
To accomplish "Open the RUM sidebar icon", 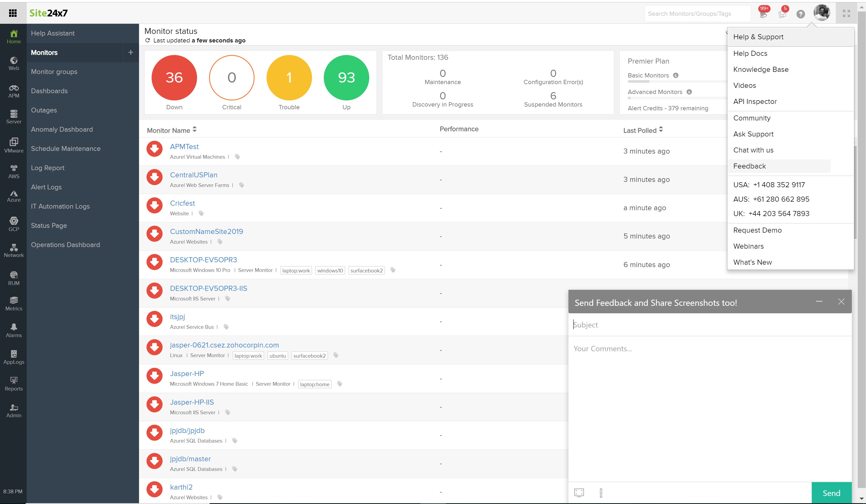I will point(14,278).
